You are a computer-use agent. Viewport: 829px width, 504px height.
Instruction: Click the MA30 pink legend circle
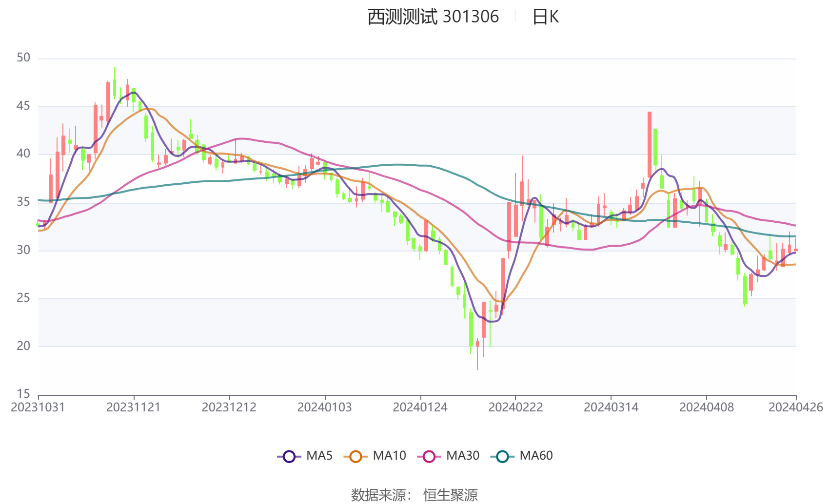[x=429, y=456]
